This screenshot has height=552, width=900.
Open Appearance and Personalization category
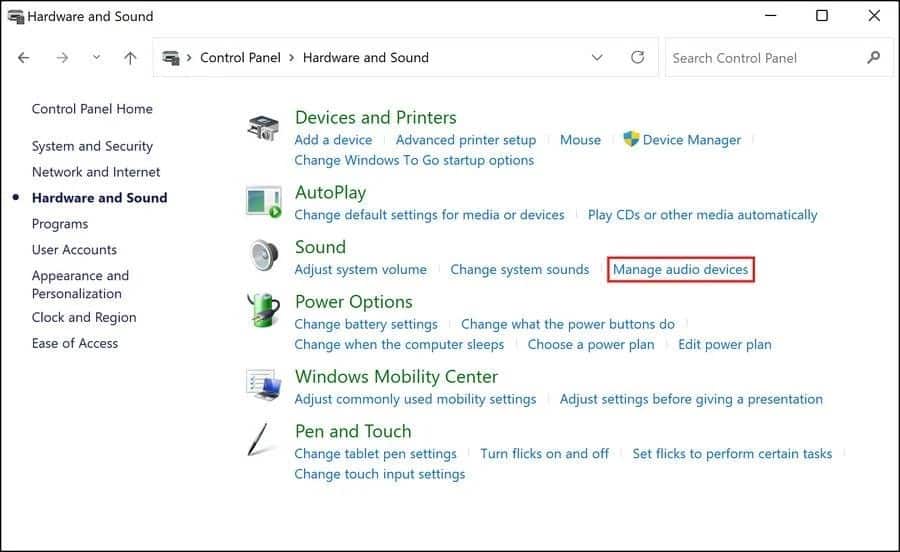click(x=80, y=285)
